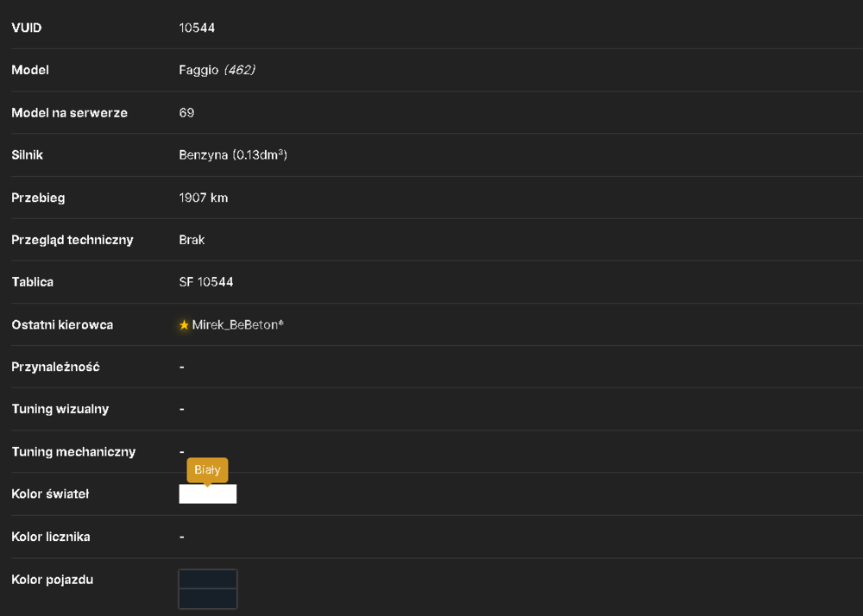This screenshot has height=616, width=863.
Task: Click the Przynależność label
Action: 55,367
